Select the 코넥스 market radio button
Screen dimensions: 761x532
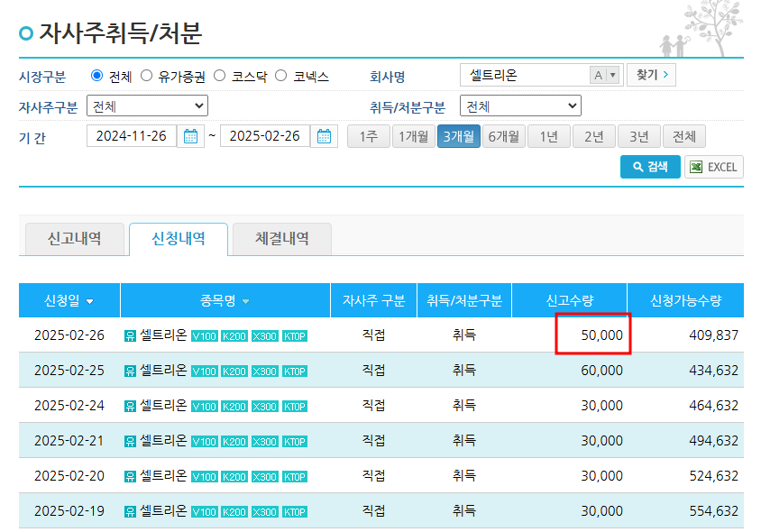point(280,76)
